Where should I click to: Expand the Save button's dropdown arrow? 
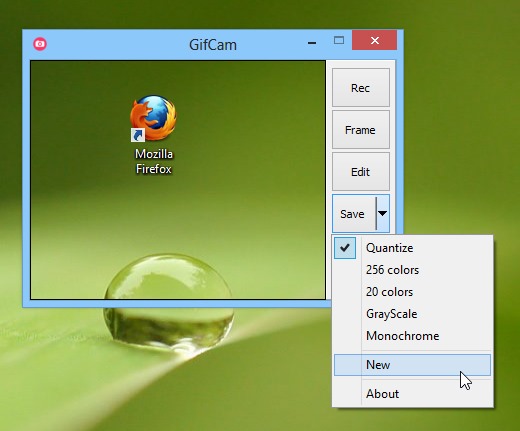point(383,213)
